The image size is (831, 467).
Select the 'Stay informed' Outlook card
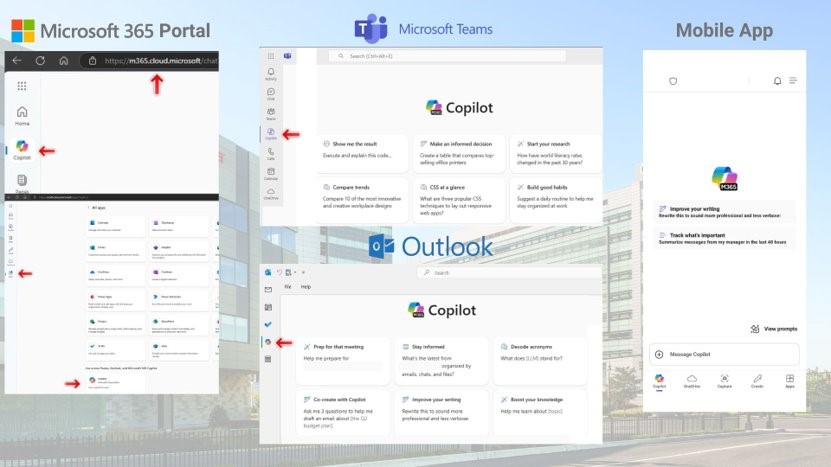coord(441,360)
